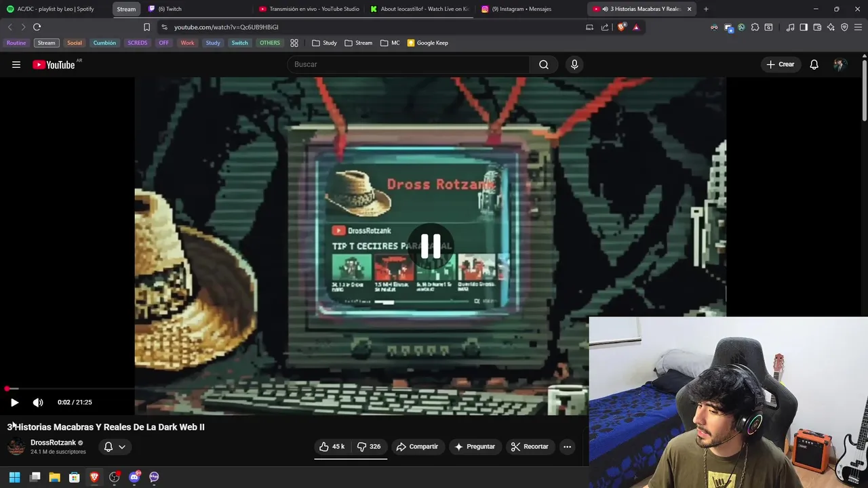Like the video (45 k thumbs up)
This screenshot has height=488, width=868.
pos(332,447)
